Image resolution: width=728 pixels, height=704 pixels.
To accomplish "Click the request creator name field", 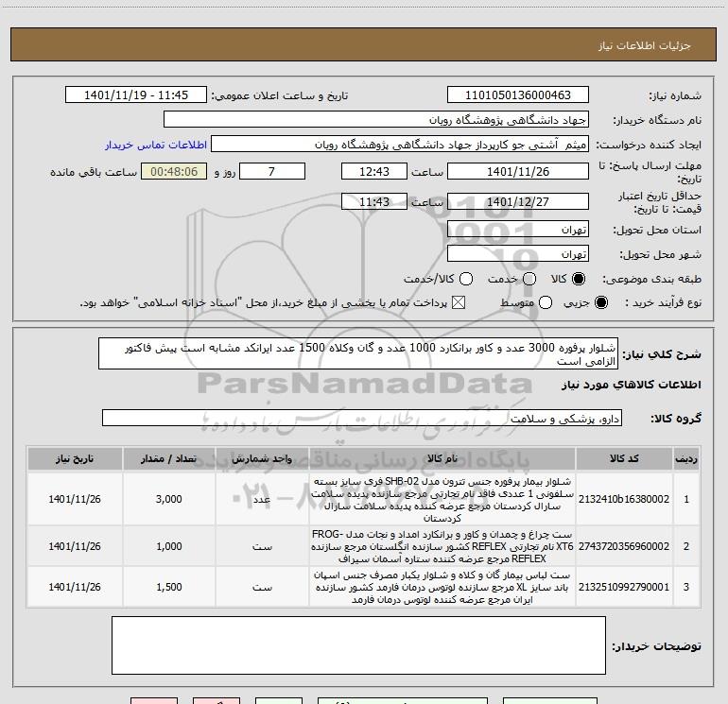I will (x=400, y=145).
